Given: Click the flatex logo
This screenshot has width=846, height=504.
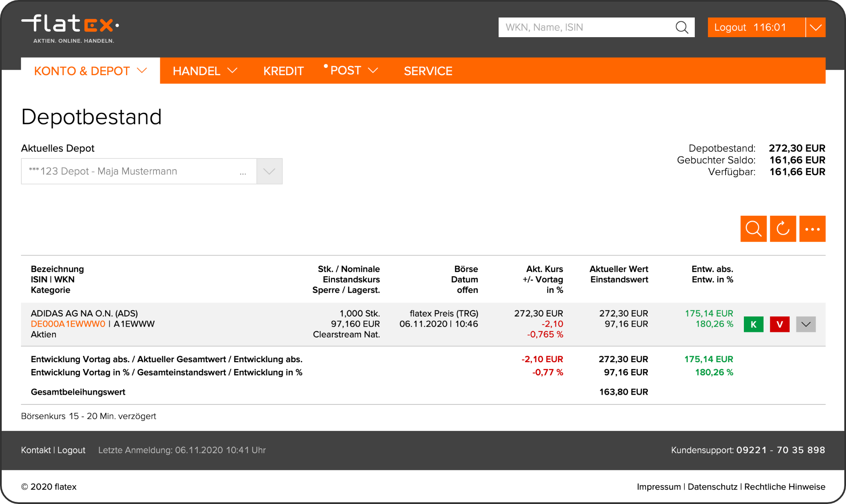Looking at the screenshot, I should (x=70, y=28).
